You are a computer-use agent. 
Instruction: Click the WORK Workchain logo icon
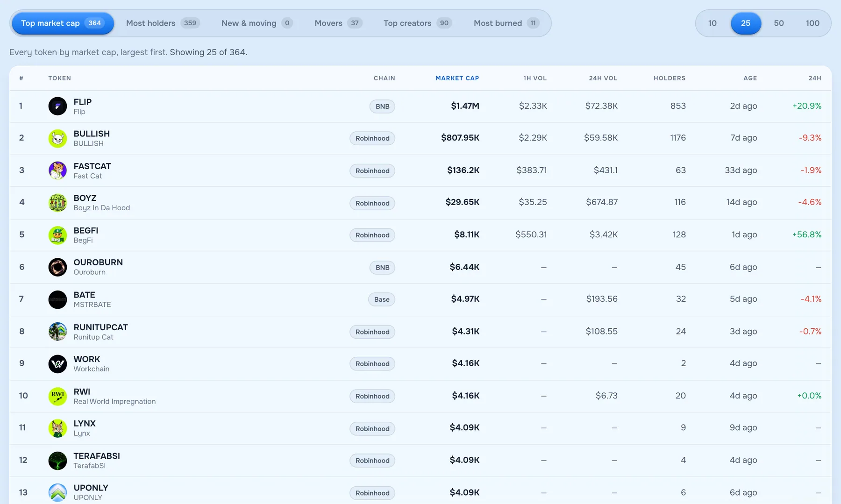[x=57, y=364]
